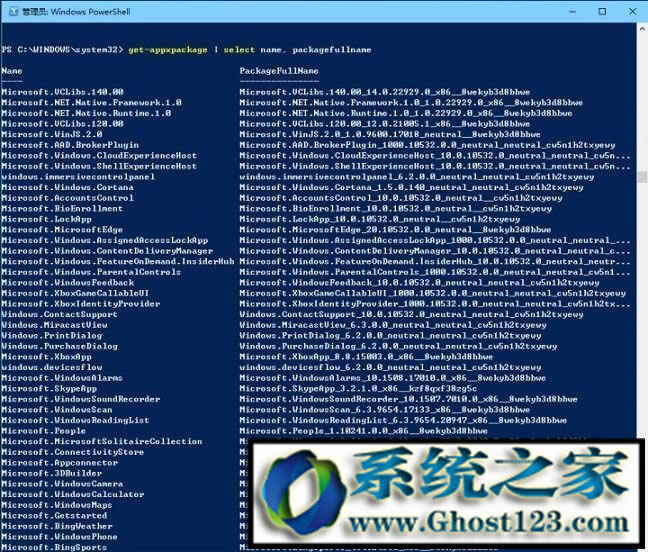Click the Name column header
Screen dimensions: 648x552
coord(12,71)
